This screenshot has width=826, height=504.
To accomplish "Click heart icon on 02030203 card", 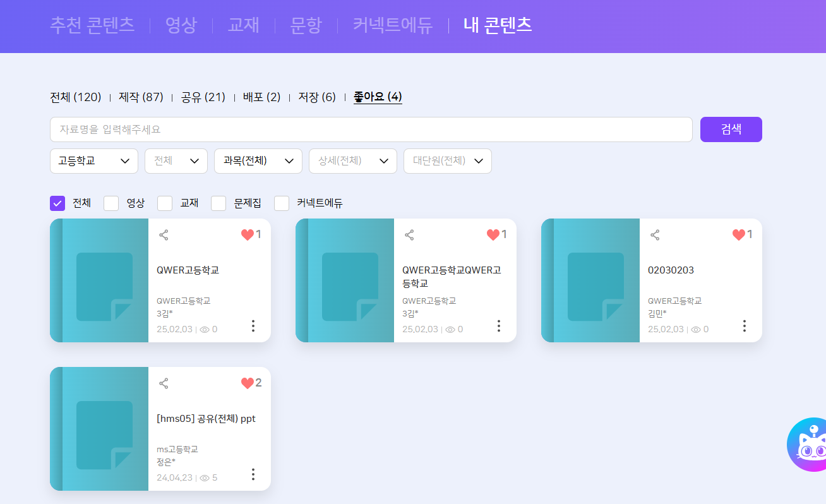I will (738, 235).
